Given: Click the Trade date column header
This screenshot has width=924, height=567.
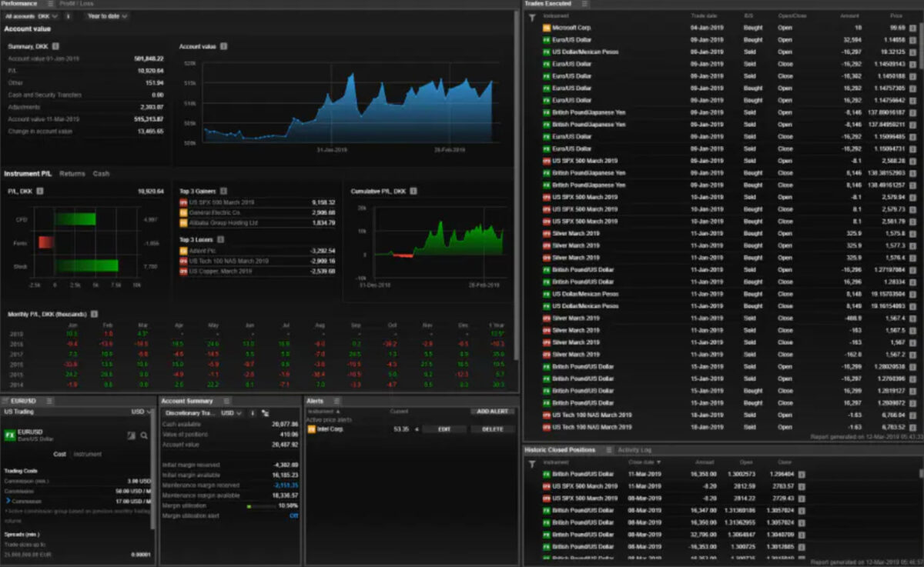Looking at the screenshot, I should 704,15.
